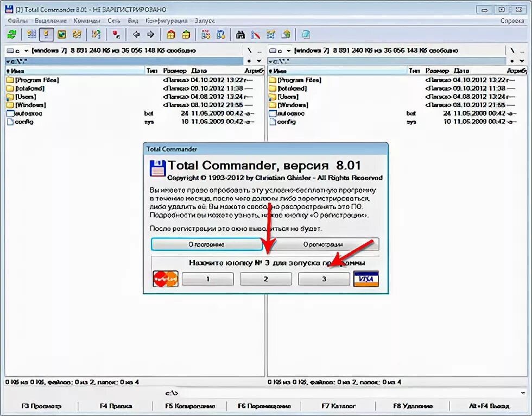The width and height of the screenshot is (532, 416).
Task: Click the right panel path bar c:\*.*
Action: tap(387, 61)
